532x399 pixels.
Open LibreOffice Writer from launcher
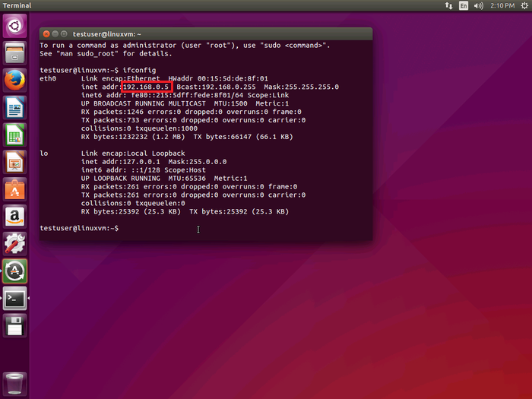(x=14, y=108)
